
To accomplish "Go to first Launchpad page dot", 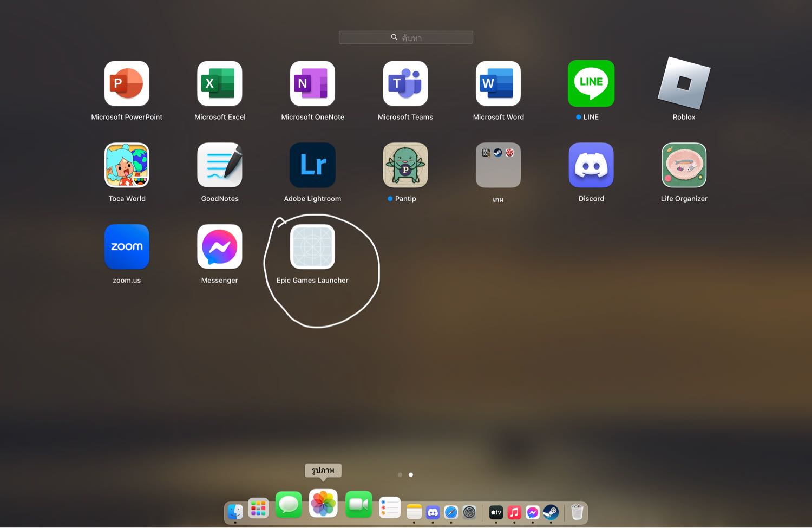I will point(400,475).
